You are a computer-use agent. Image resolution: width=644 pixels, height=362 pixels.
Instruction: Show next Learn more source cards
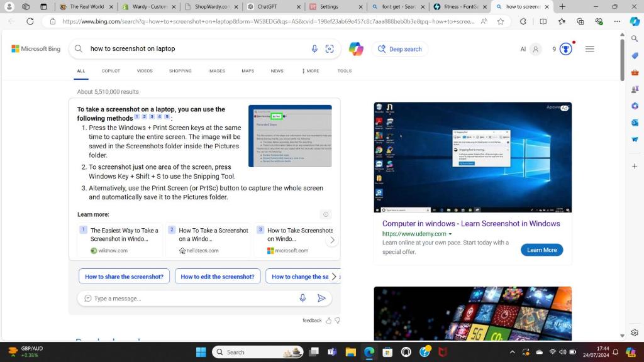click(x=332, y=240)
